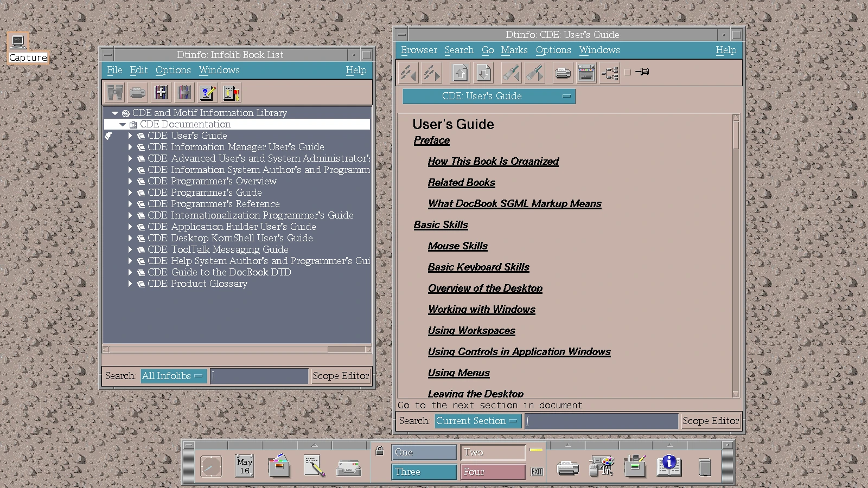Click the printer icon in the reader toolbar
868x488 pixels.
(563, 72)
